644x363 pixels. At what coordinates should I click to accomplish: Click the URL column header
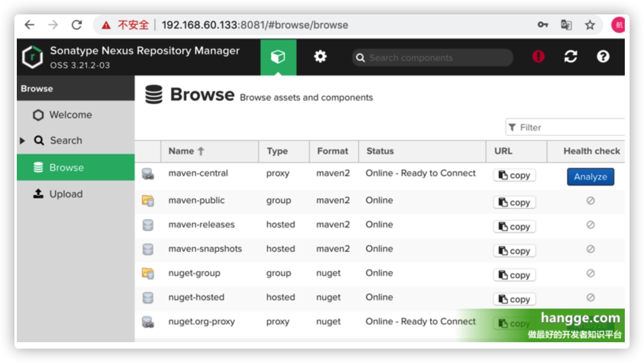(x=516, y=151)
